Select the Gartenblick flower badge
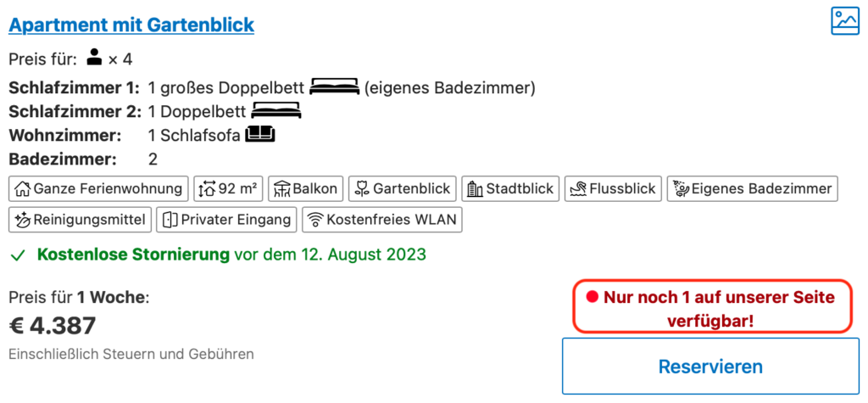This screenshot has width=868, height=403. (403, 188)
